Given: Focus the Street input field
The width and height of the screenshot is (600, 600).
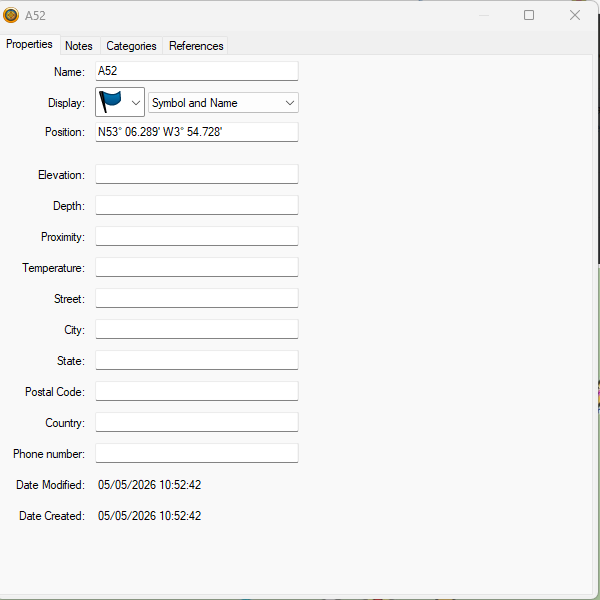Looking at the screenshot, I should click(197, 298).
